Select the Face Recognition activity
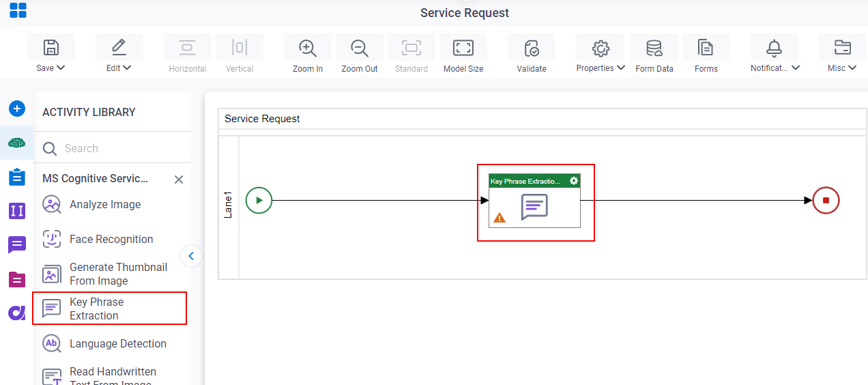The height and width of the screenshot is (385, 868). 113,239
